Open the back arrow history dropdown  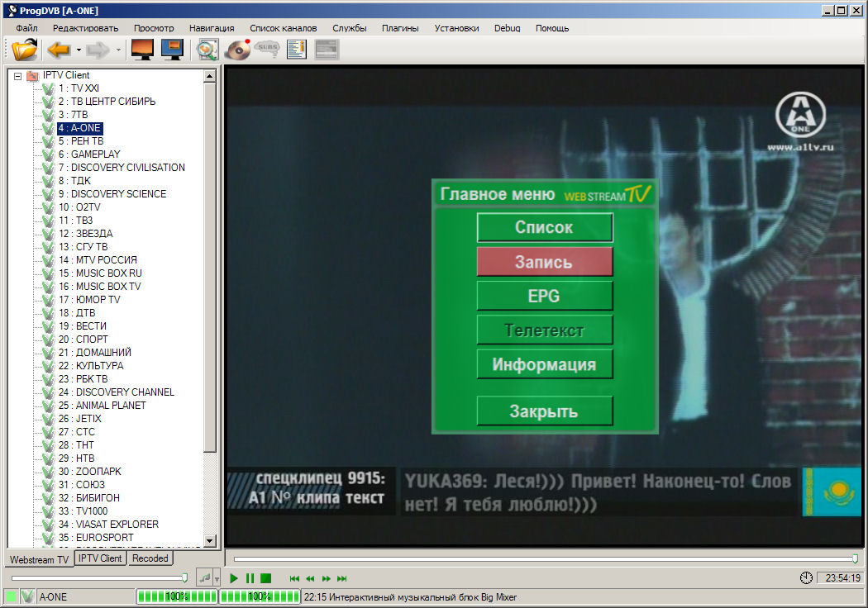point(79,50)
